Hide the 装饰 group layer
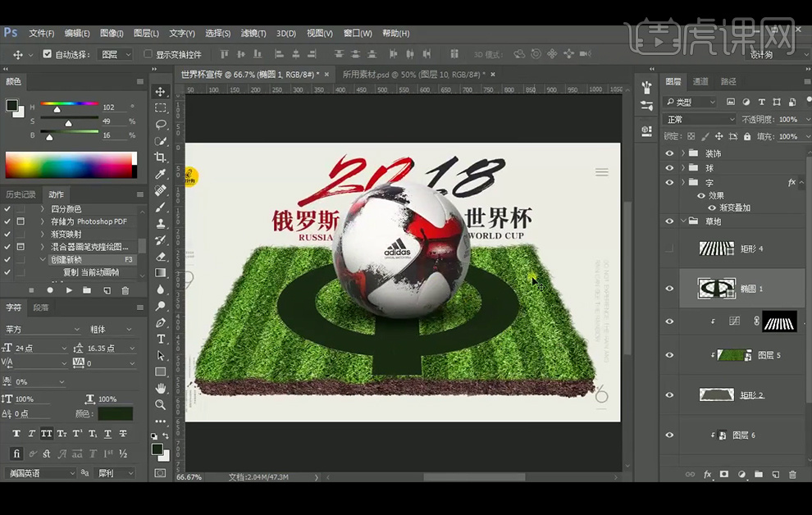Image resolution: width=812 pixels, height=515 pixels. (669, 153)
